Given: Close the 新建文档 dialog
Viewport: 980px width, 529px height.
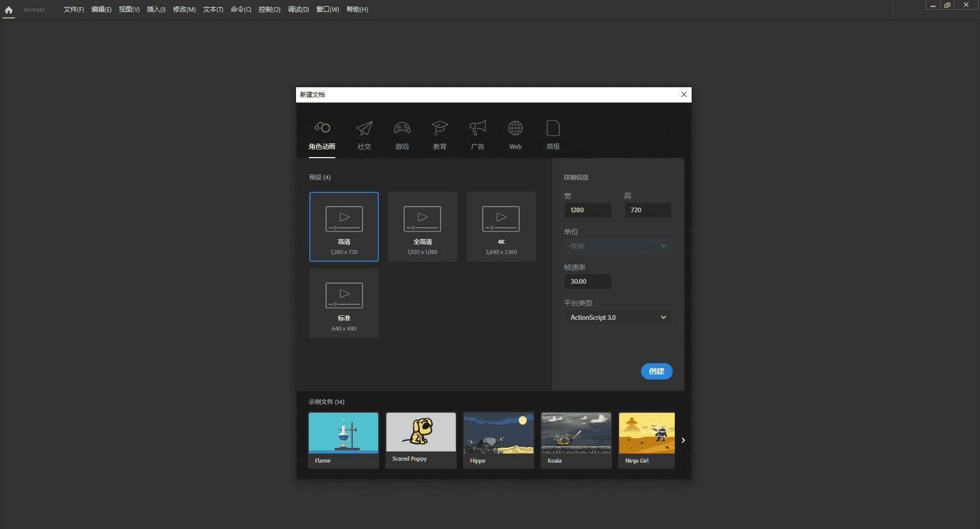Looking at the screenshot, I should coord(683,94).
